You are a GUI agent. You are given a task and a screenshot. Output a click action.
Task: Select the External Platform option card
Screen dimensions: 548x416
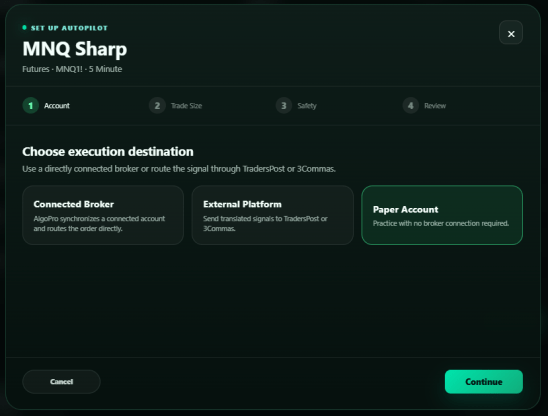coord(273,215)
